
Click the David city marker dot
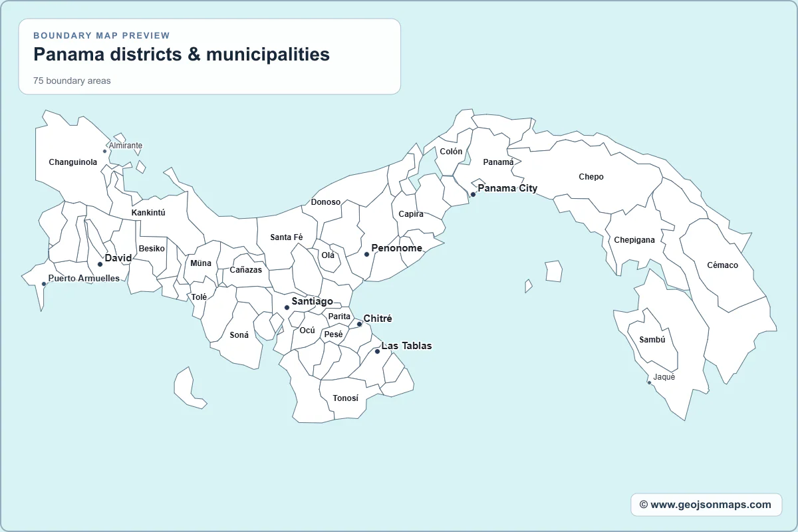(100, 264)
